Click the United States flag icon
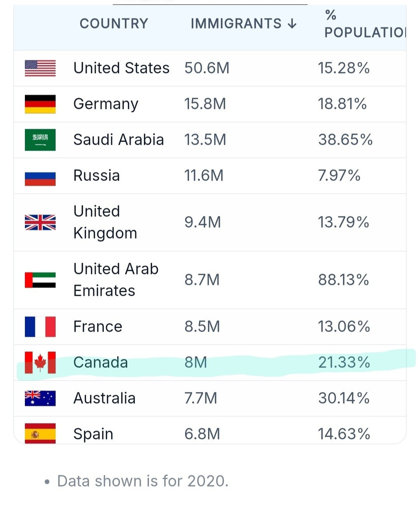Image resolution: width=420 pixels, height=520 pixels. pos(40,68)
